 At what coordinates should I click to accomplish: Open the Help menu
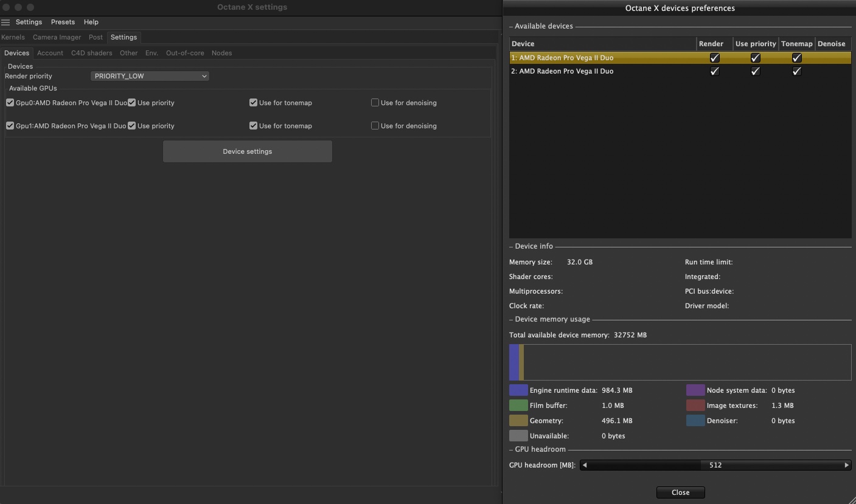(x=91, y=22)
